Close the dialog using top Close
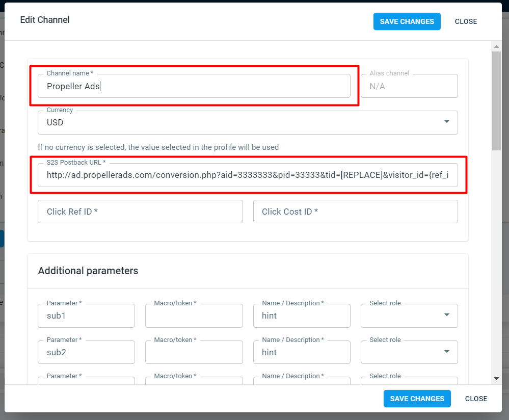 click(x=466, y=21)
